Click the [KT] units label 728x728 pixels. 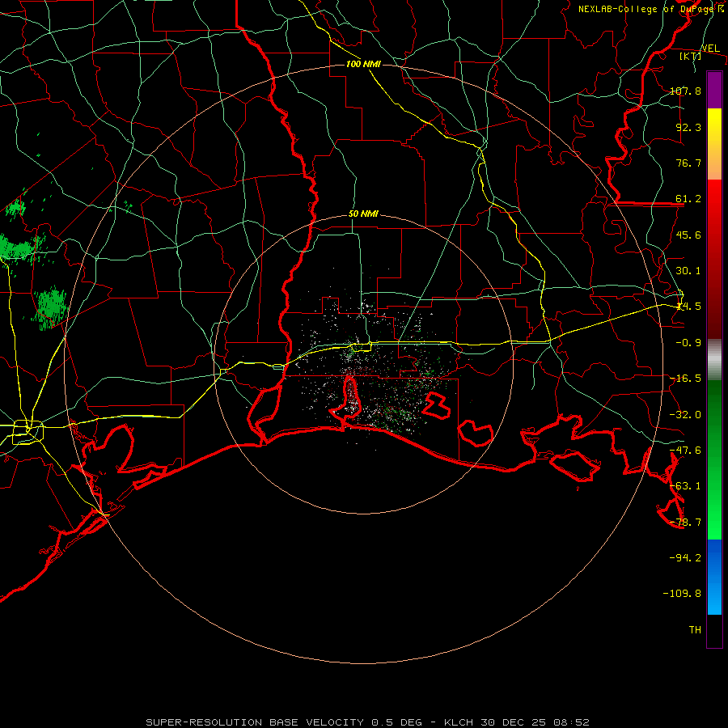(x=691, y=56)
